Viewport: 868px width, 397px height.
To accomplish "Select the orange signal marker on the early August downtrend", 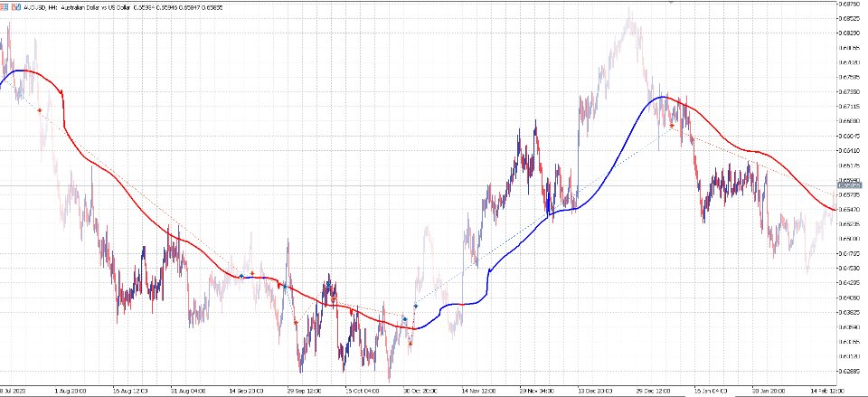I will (39, 110).
